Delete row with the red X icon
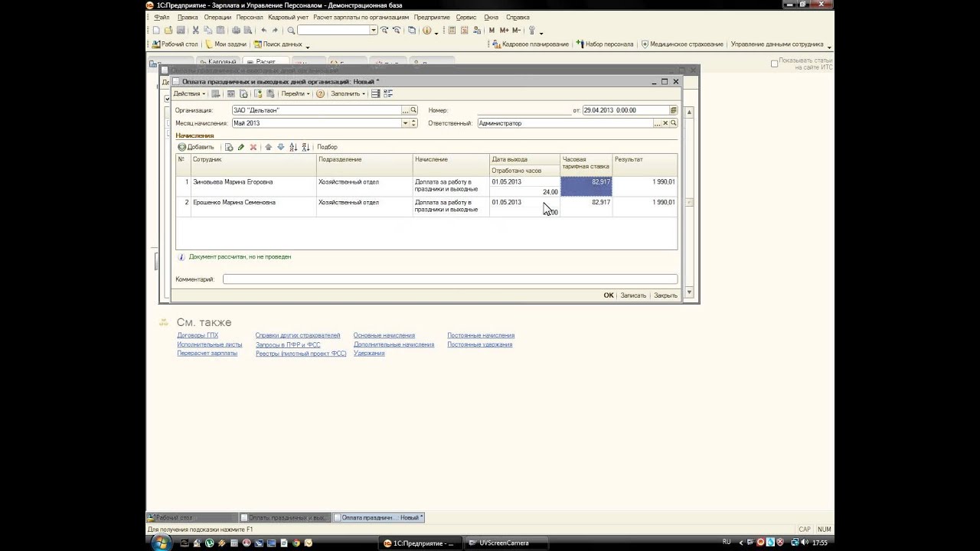 (x=253, y=147)
